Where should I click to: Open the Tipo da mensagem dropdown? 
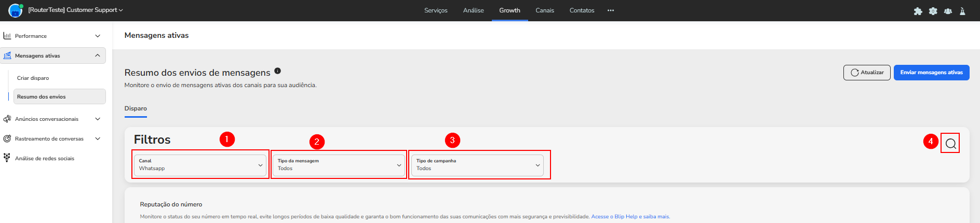(339, 165)
